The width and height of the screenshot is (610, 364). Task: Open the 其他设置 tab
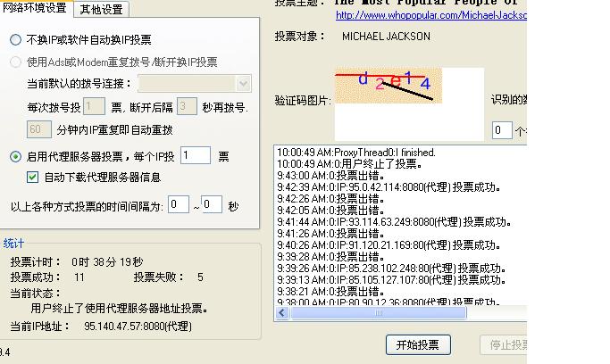click(101, 10)
